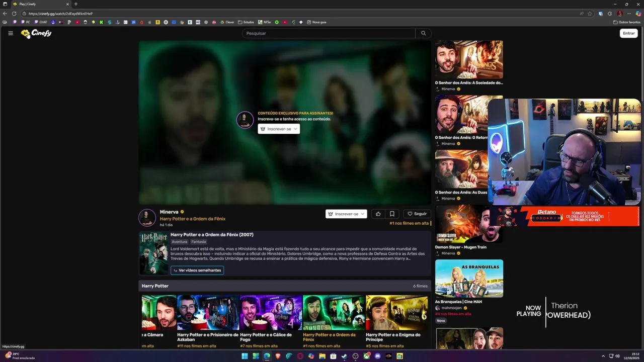Click the Seguir follow button

click(x=417, y=214)
